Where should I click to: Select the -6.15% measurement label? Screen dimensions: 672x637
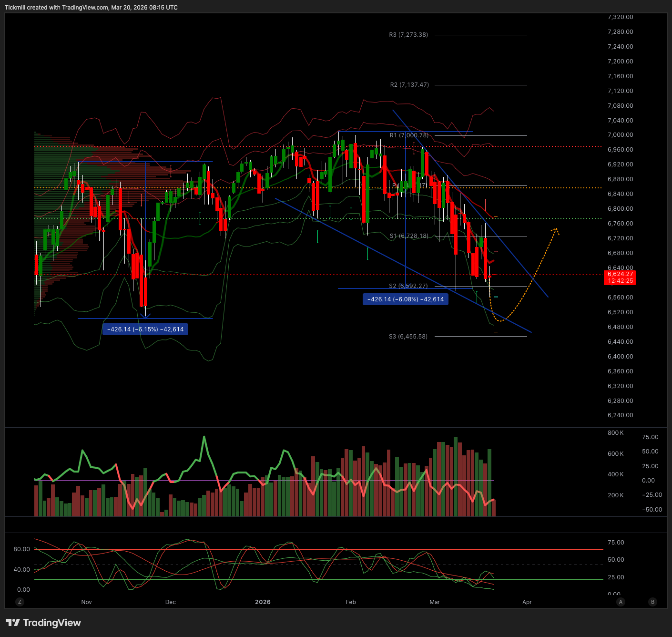point(145,329)
